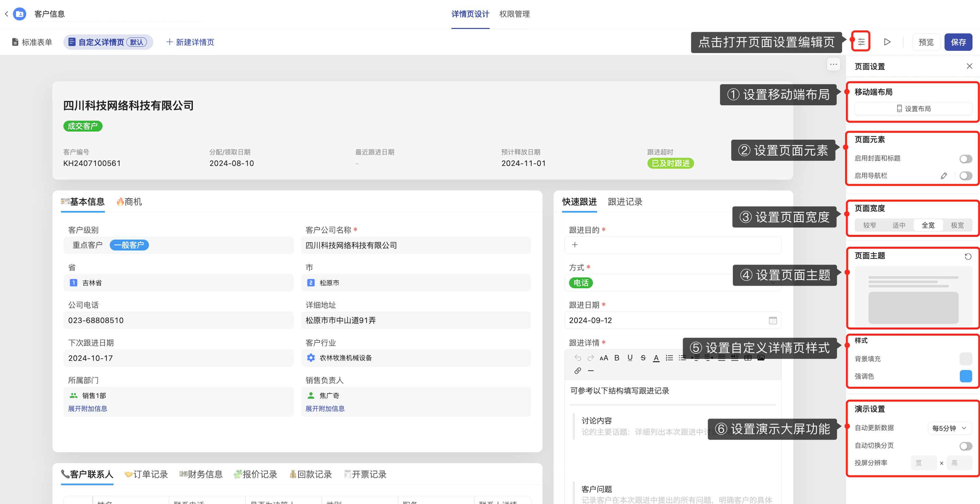
Task: Open the 强调色 blue color swatch
Action: click(x=966, y=376)
